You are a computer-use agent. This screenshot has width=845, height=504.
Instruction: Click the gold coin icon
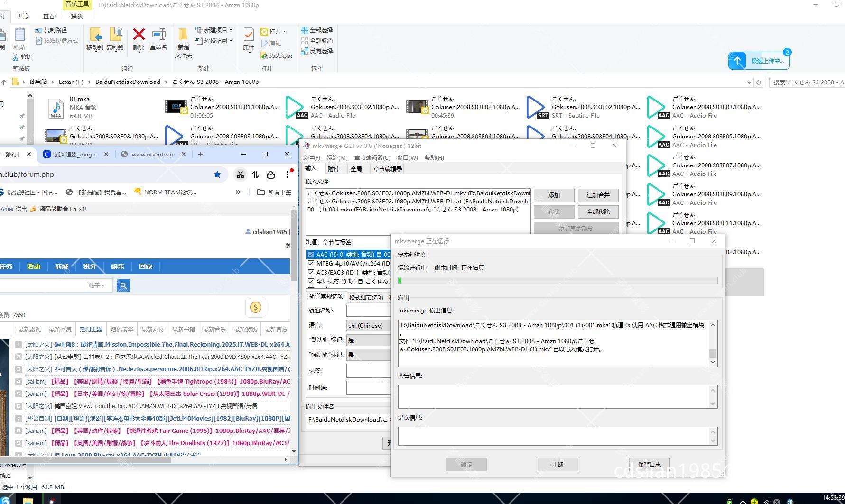point(255,307)
